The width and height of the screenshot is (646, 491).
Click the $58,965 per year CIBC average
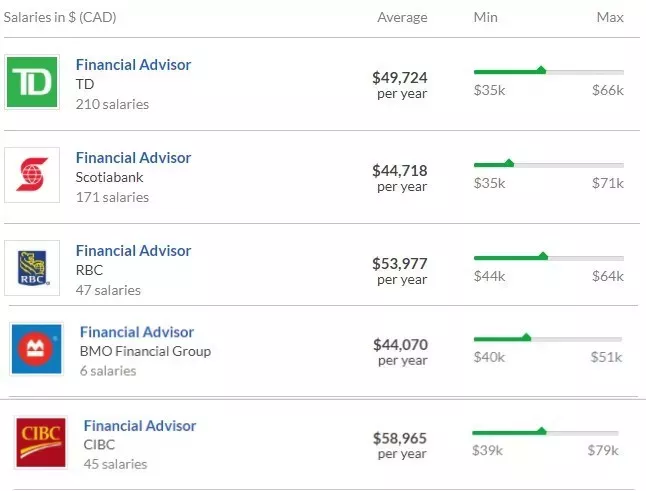pos(400,445)
